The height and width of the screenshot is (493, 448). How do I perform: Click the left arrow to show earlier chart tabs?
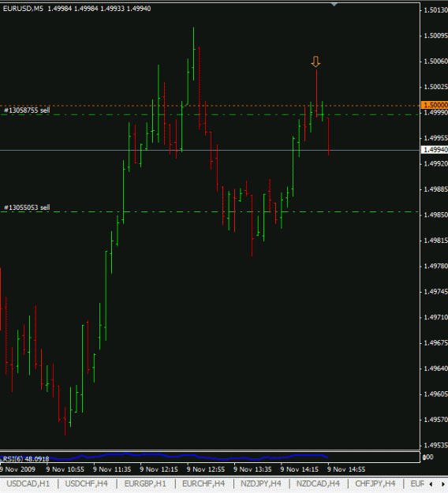click(431, 484)
